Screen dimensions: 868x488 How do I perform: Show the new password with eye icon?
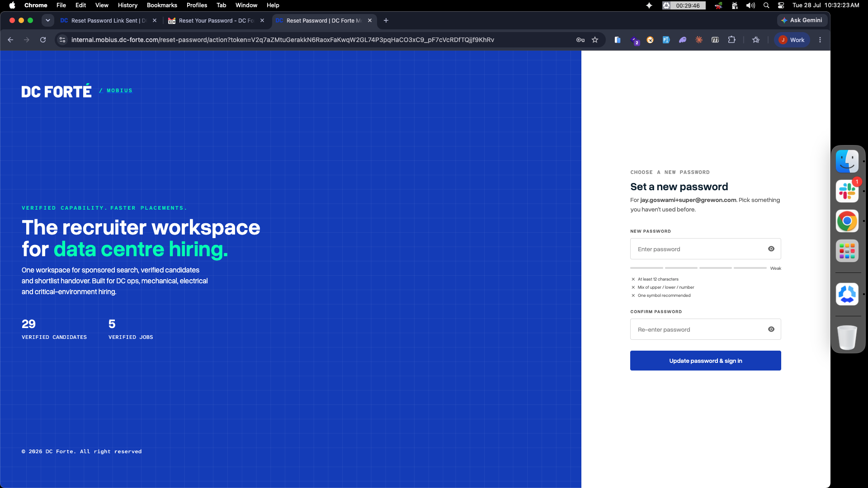pyautogui.click(x=771, y=249)
